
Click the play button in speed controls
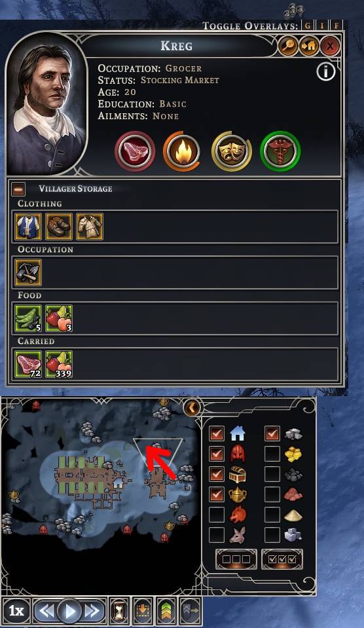click(x=69, y=611)
